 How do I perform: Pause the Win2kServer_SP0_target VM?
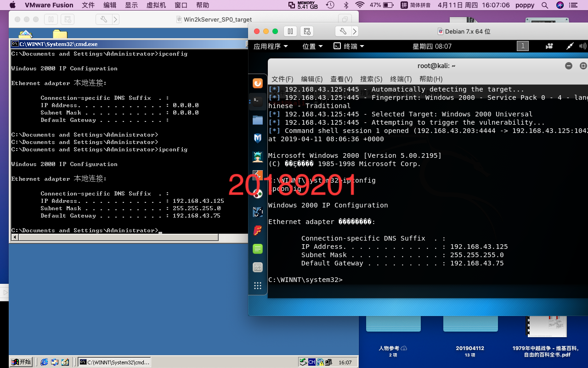coord(51,20)
